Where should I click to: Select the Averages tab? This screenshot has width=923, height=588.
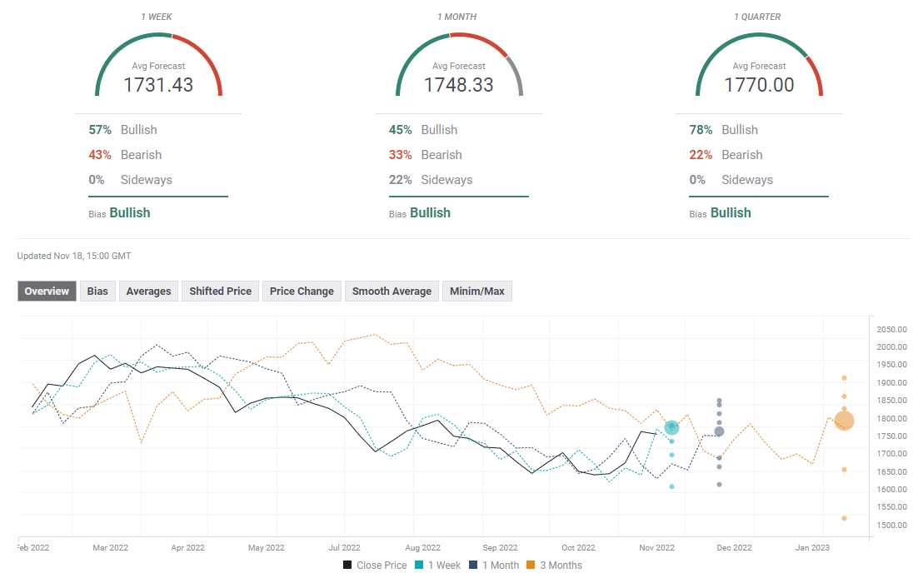point(148,291)
